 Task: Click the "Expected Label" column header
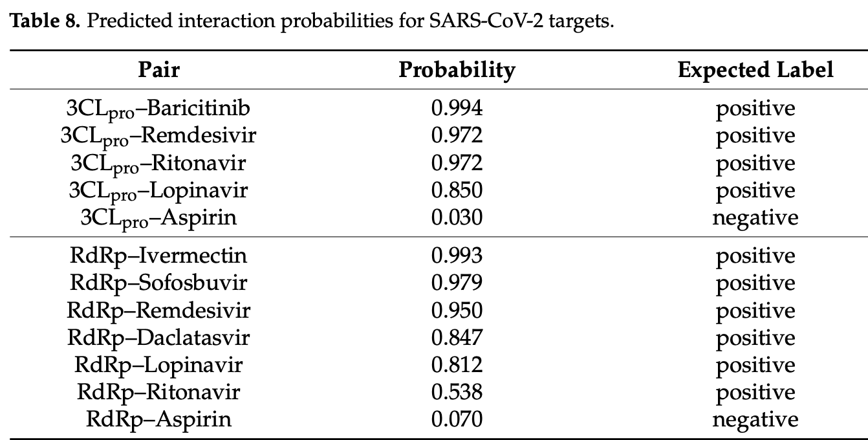point(755,70)
